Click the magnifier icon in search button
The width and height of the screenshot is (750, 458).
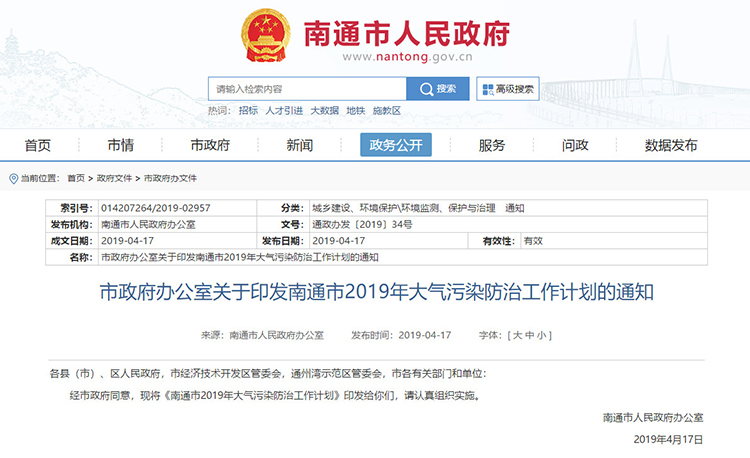425,89
